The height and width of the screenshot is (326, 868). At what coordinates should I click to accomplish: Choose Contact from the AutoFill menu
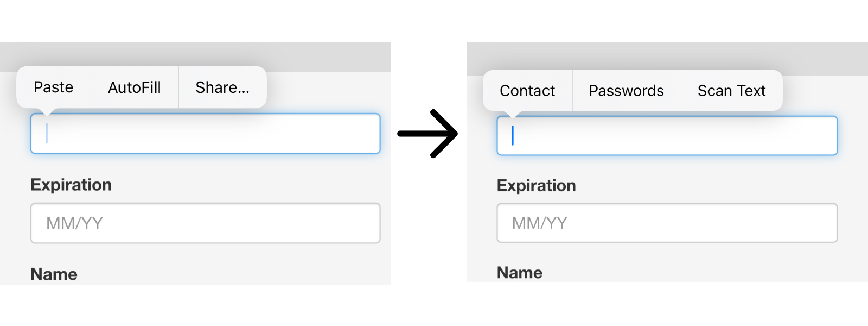527,90
